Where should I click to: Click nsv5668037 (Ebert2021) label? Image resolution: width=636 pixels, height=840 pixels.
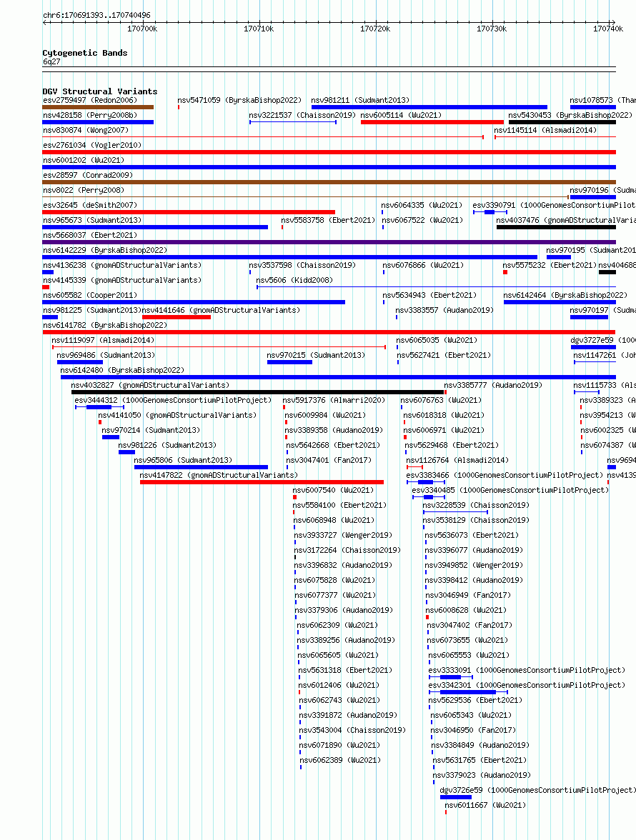click(x=90, y=235)
